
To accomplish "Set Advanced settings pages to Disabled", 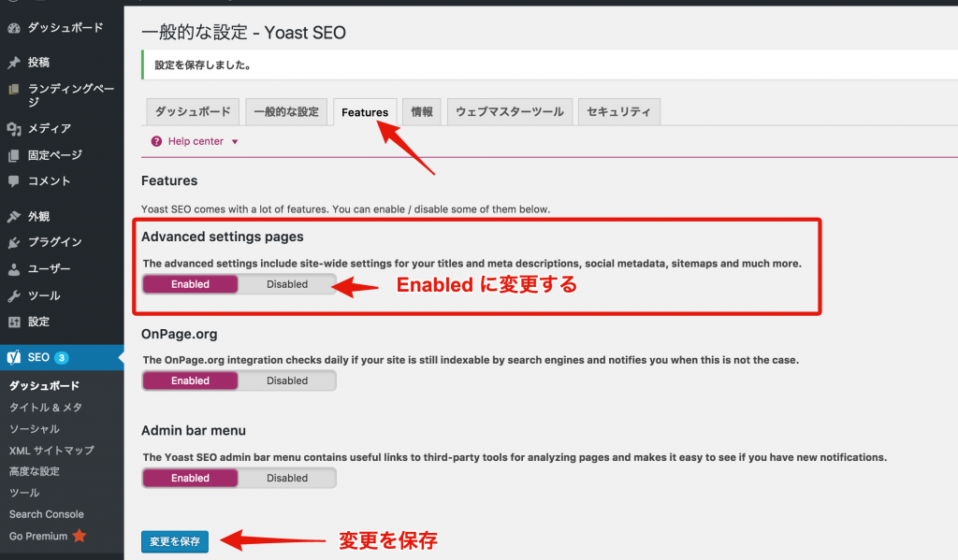I will tap(286, 284).
